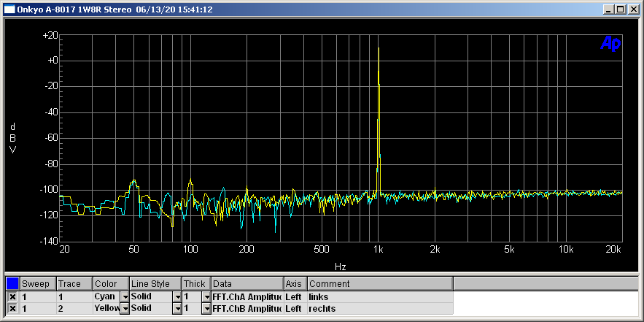Click the Ap logo in the graph
Image resolution: width=644 pixels, height=322 pixels.
610,43
